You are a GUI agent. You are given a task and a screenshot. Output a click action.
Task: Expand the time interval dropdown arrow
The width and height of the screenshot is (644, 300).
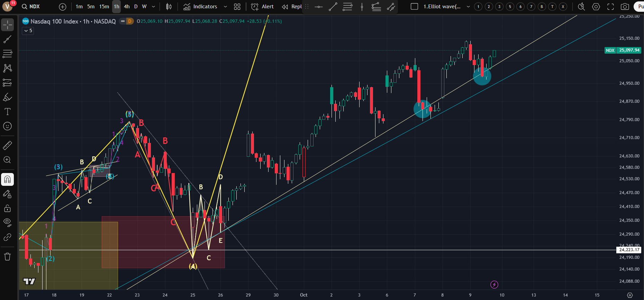point(153,7)
